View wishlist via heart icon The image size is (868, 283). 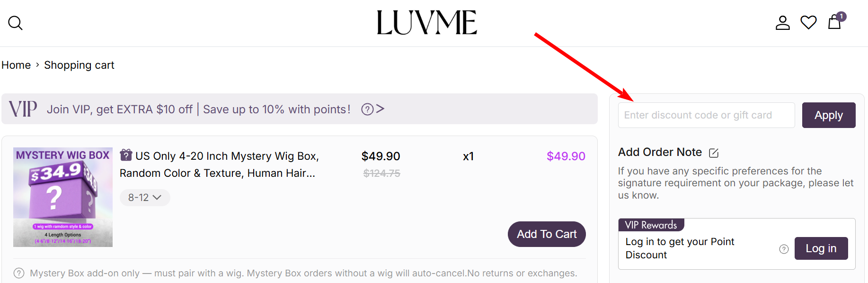(808, 23)
